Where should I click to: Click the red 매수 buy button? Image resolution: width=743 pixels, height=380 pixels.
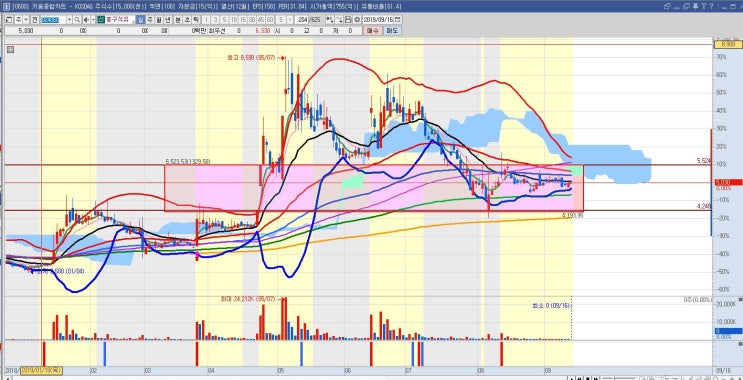373,30
